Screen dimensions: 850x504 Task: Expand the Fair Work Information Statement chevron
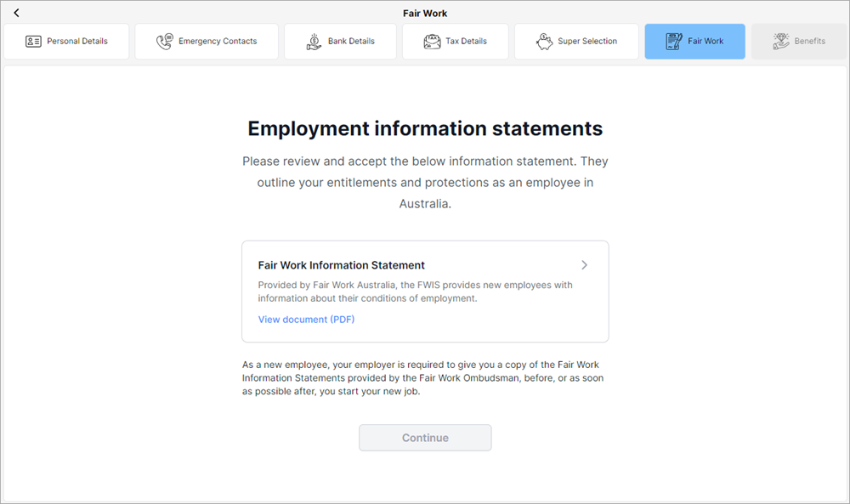click(x=584, y=265)
